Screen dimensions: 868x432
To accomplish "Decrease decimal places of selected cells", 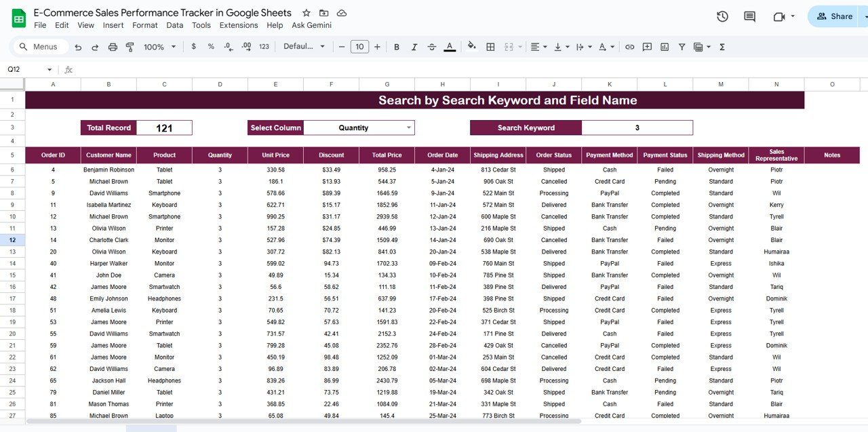I will pos(227,46).
